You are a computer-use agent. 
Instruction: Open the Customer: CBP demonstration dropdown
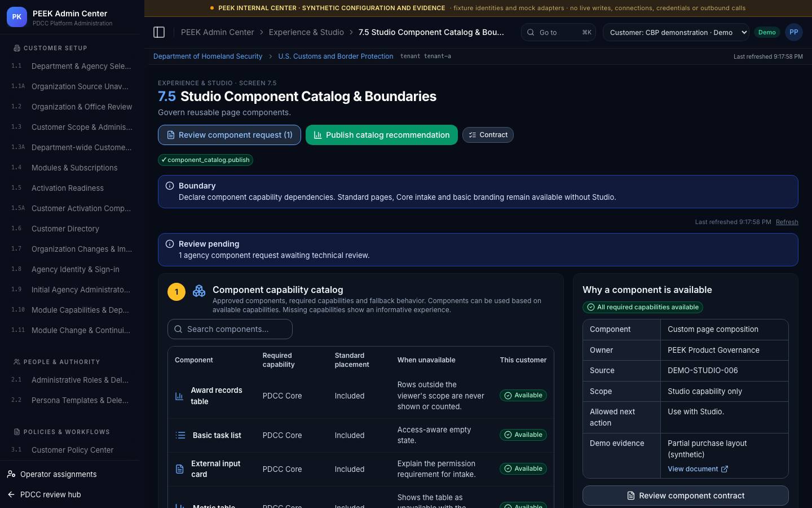click(676, 32)
